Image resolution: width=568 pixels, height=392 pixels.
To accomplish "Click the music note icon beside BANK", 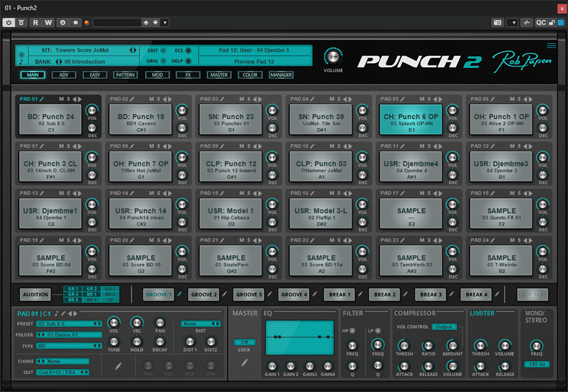I will [21, 62].
